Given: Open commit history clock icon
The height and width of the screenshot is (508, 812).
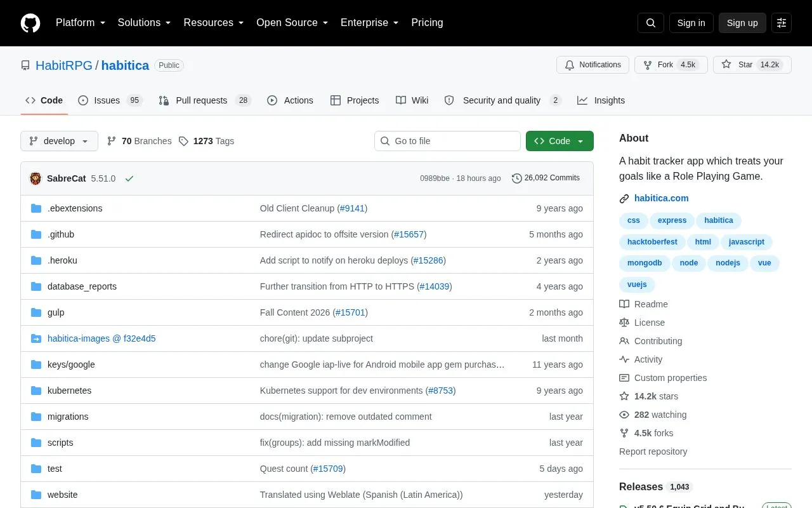Looking at the screenshot, I should [x=517, y=178].
